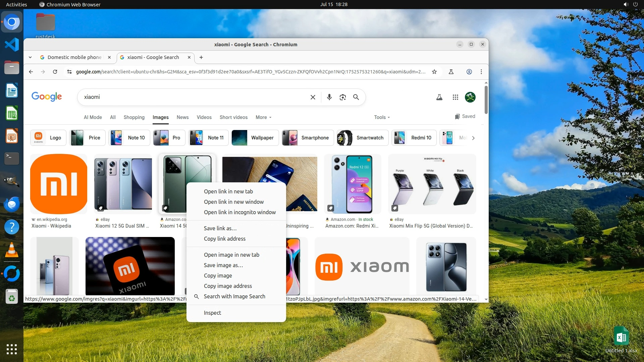Clear the search box with X icon

click(x=313, y=97)
